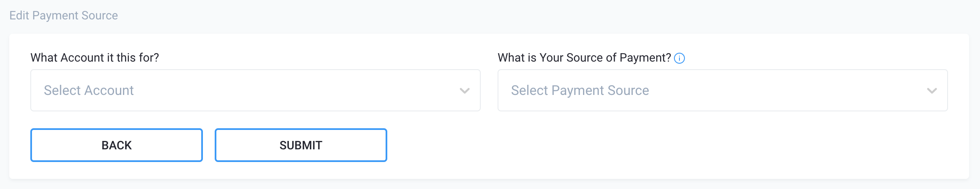Submit the payment source form
This screenshot has width=980, height=189.
coord(301,145)
